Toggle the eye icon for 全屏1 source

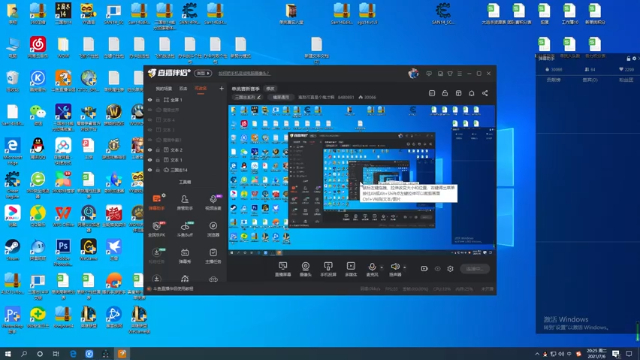(150, 100)
